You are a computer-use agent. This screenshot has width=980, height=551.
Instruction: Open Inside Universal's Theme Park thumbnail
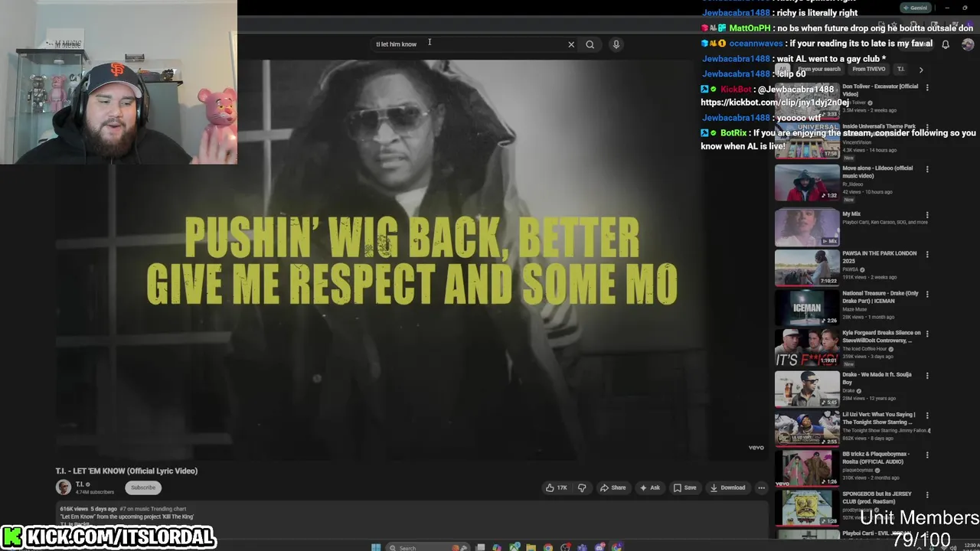click(807, 141)
